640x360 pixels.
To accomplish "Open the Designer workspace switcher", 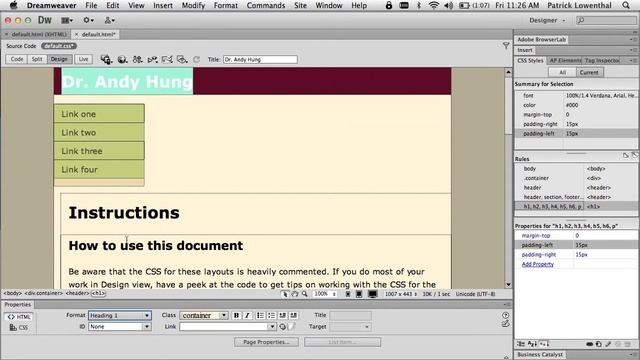I will [548, 20].
